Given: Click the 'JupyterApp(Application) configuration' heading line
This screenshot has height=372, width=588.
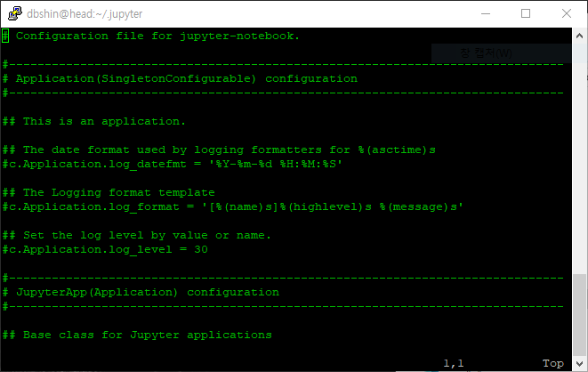Looking at the screenshot, I should tap(141, 293).
